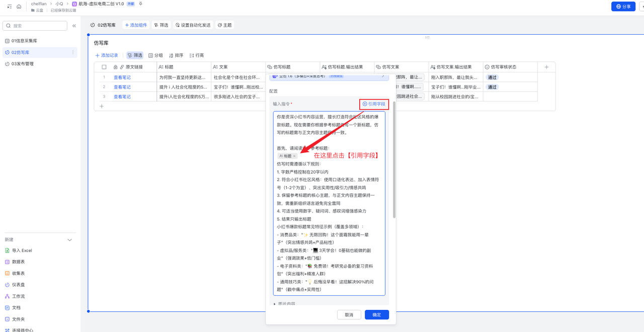This screenshot has height=332, width=644.
Task: Click the 02仿写库 dashboard title tab
Action: [x=103, y=25]
